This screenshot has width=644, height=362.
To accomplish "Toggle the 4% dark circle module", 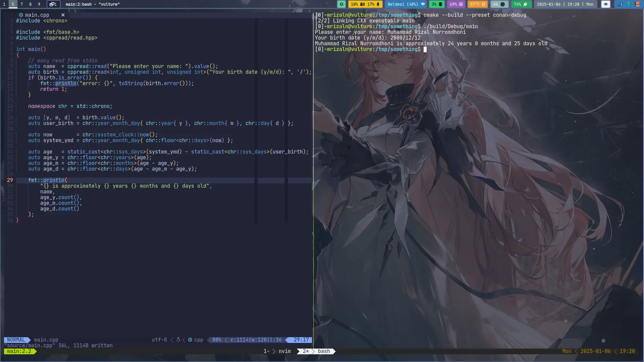I will pyautogui.click(x=499, y=4).
